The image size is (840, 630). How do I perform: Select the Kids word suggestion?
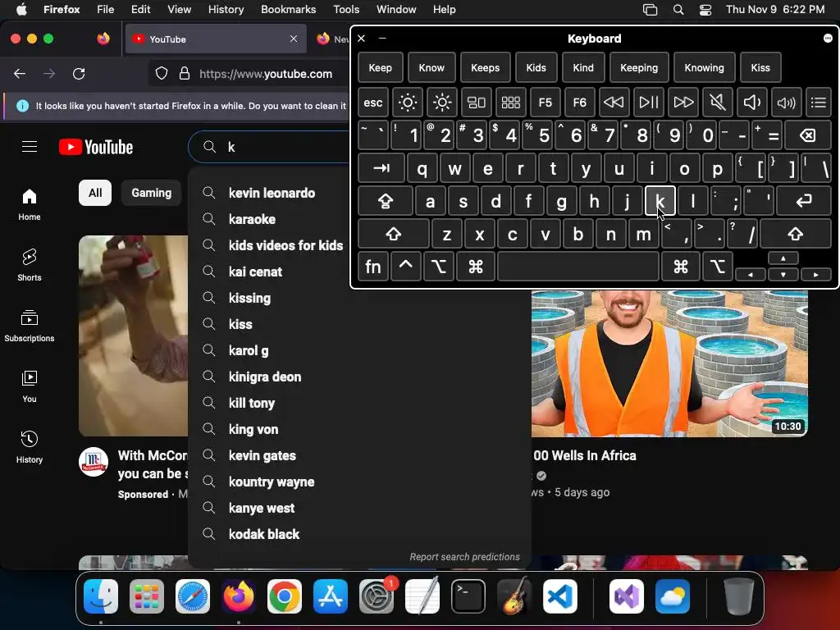coord(536,67)
